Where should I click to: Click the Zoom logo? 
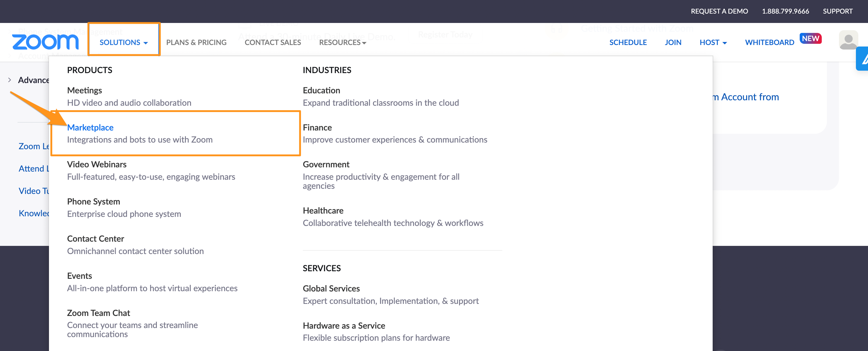pos(45,42)
